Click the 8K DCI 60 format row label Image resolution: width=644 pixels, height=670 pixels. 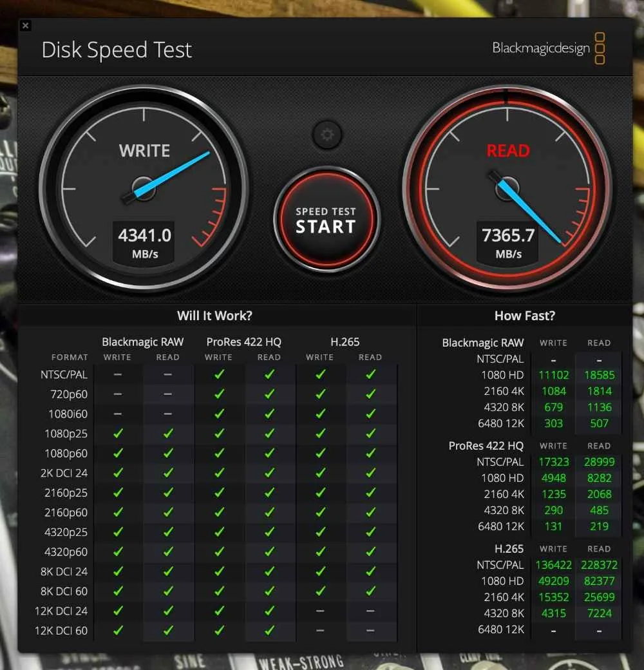click(64, 591)
